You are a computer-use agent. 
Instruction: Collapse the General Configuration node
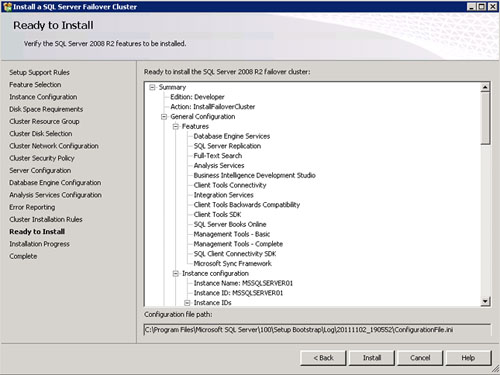tap(164, 117)
